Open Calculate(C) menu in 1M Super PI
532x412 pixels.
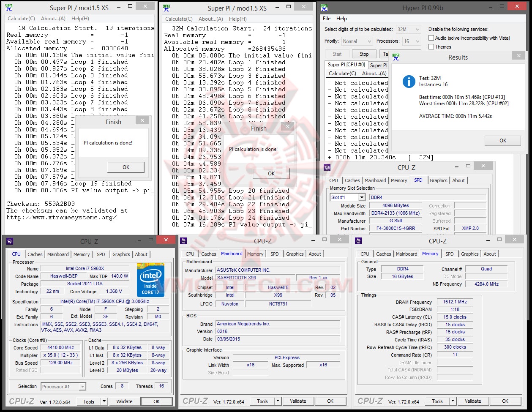pyautogui.click(x=21, y=19)
